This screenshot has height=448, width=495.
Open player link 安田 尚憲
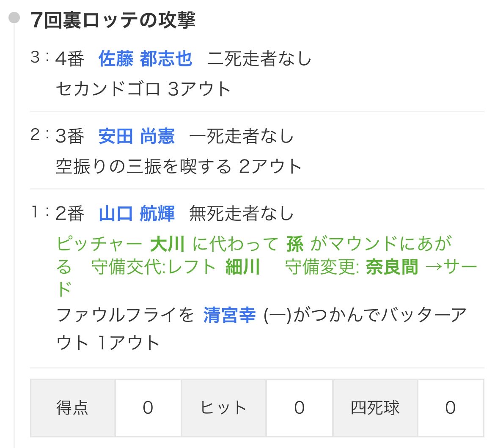pos(136,136)
